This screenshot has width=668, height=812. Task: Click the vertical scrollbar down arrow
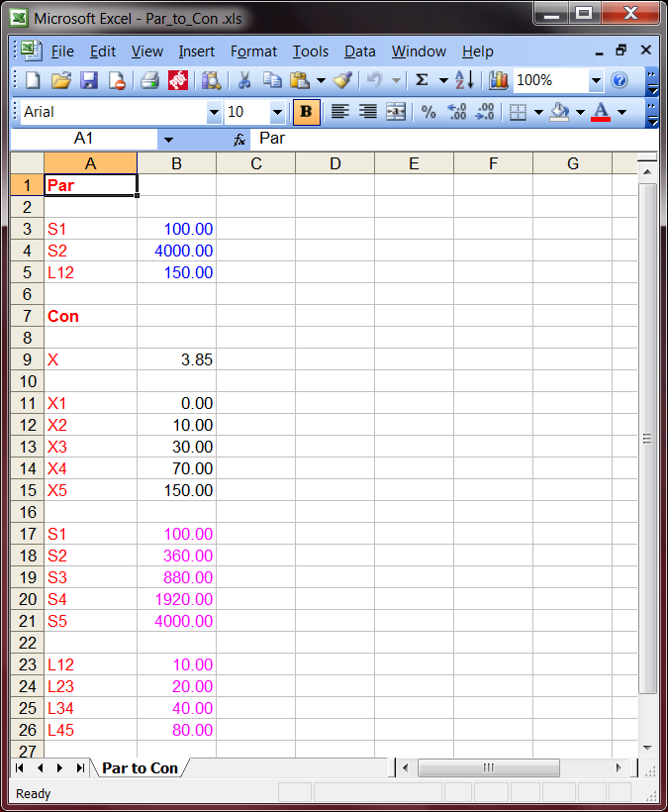[647, 748]
